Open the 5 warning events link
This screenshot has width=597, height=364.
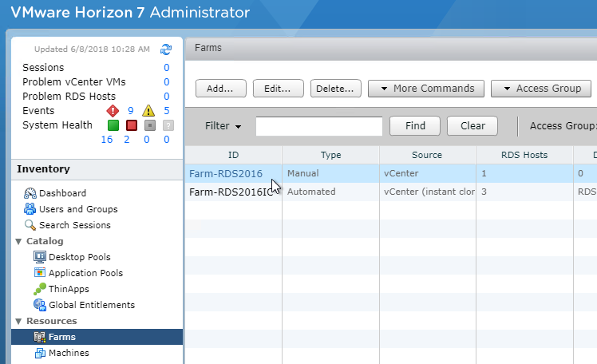pyautogui.click(x=166, y=111)
